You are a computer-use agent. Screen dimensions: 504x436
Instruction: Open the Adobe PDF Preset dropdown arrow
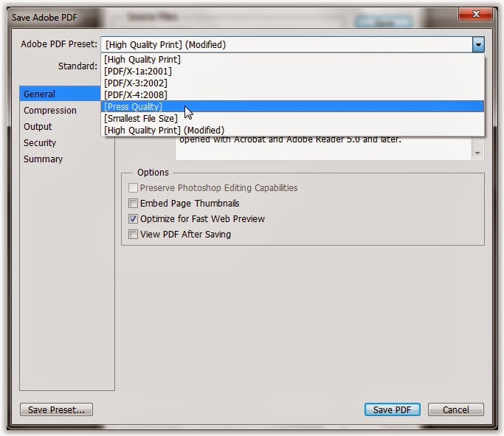click(478, 44)
